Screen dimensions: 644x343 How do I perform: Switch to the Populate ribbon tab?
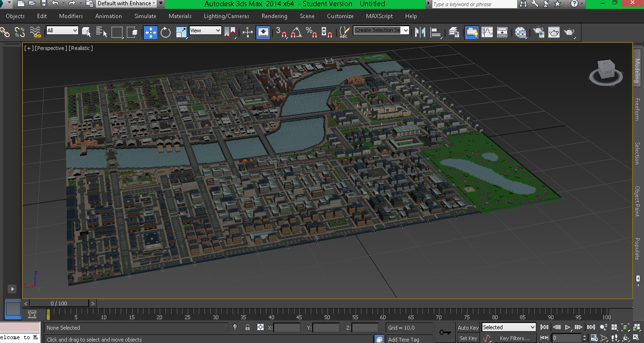(637, 249)
